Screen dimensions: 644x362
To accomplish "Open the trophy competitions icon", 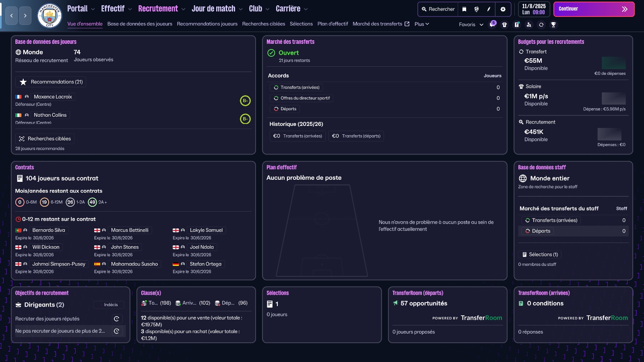I will [554, 25].
